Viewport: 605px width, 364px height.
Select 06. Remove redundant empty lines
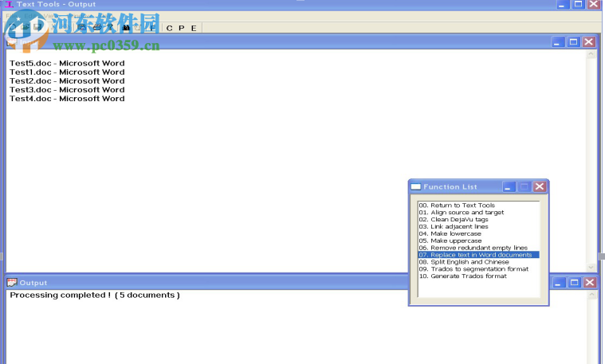478,248
